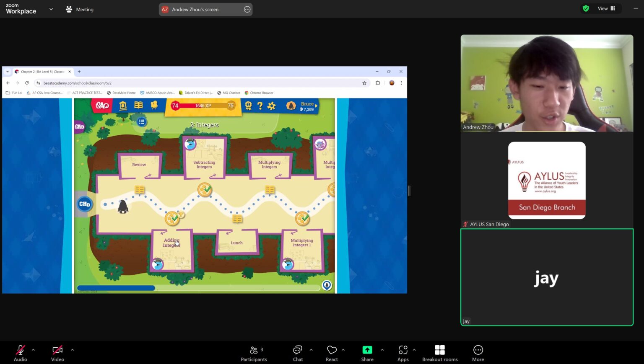
Task: Open the Review book icon on the path
Action: click(140, 190)
